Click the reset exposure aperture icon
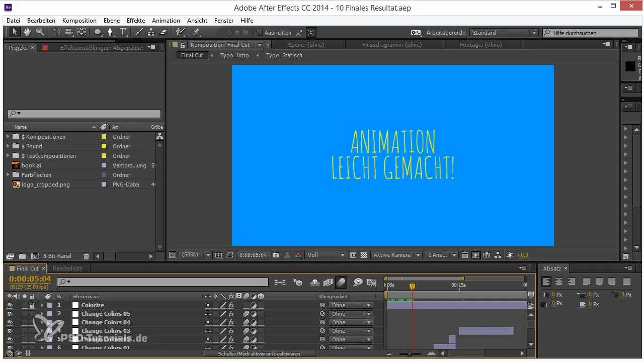Screen dimensions: 644x362 click(x=509, y=255)
